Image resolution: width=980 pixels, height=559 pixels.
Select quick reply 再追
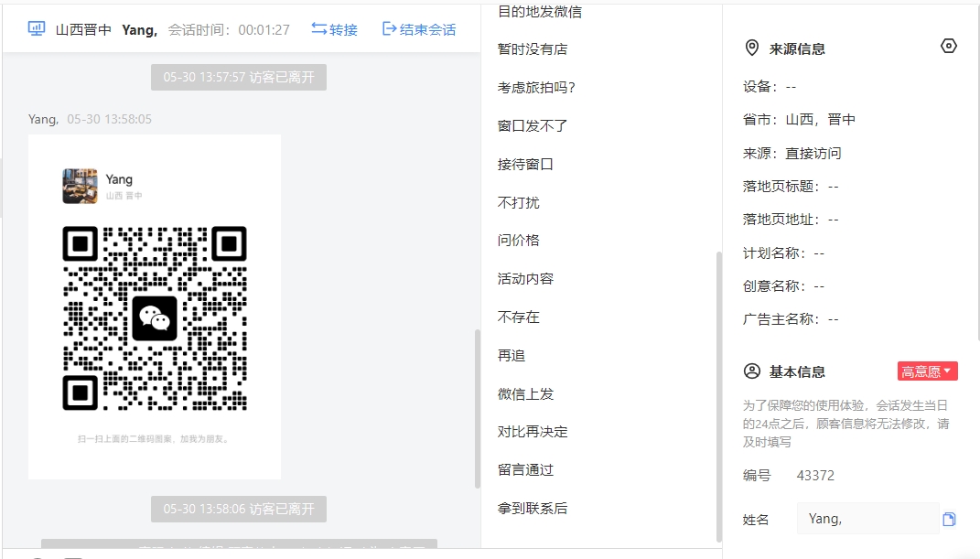point(512,355)
